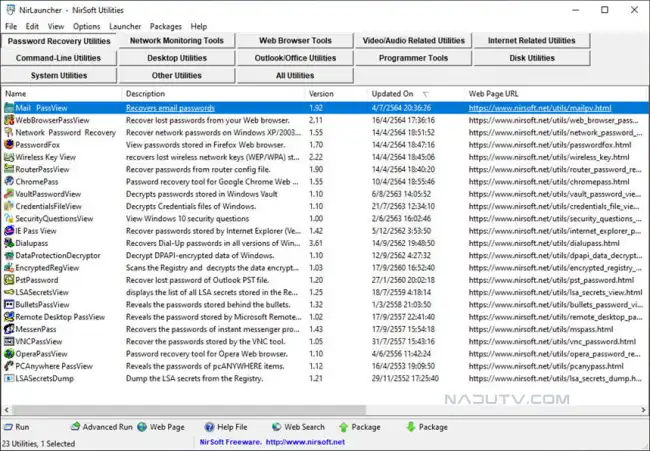This screenshot has width=650, height=451.
Task: Switch to Network Monitoring Tools tab
Action: point(177,41)
